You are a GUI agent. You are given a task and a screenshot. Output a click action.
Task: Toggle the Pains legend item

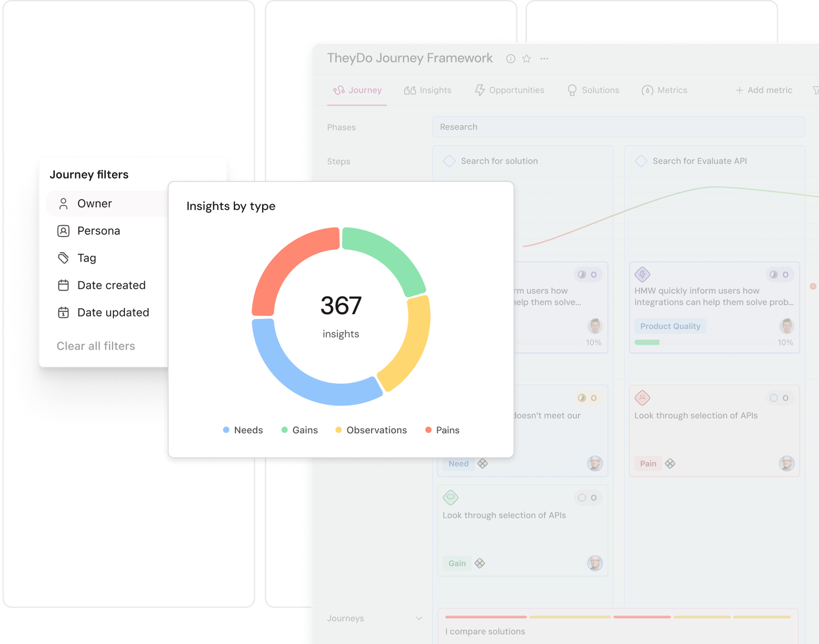pyautogui.click(x=442, y=430)
